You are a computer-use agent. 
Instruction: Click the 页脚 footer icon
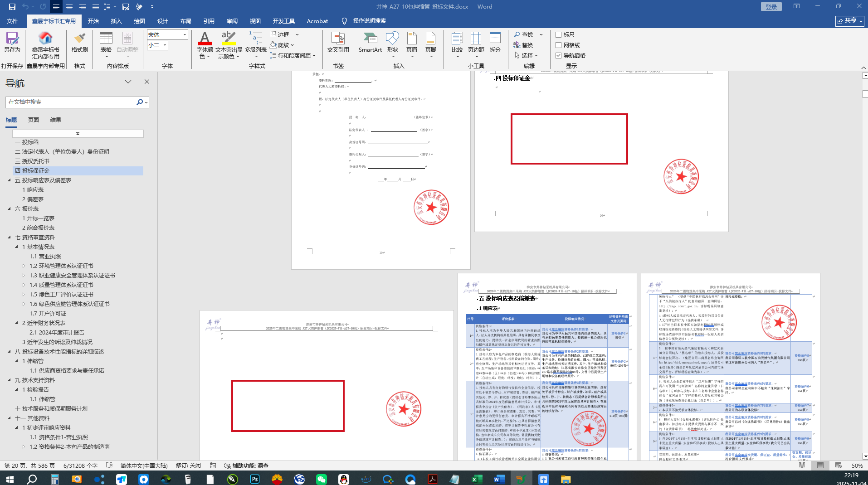[x=431, y=45]
